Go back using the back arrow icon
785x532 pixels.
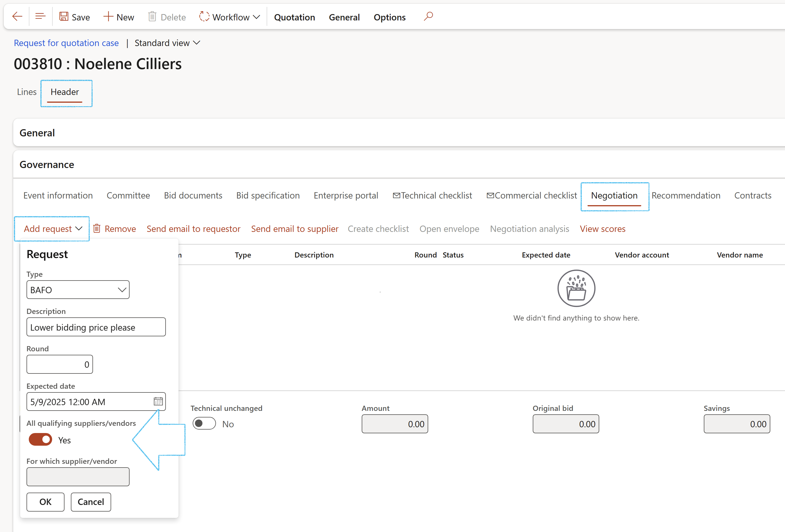[17, 16]
